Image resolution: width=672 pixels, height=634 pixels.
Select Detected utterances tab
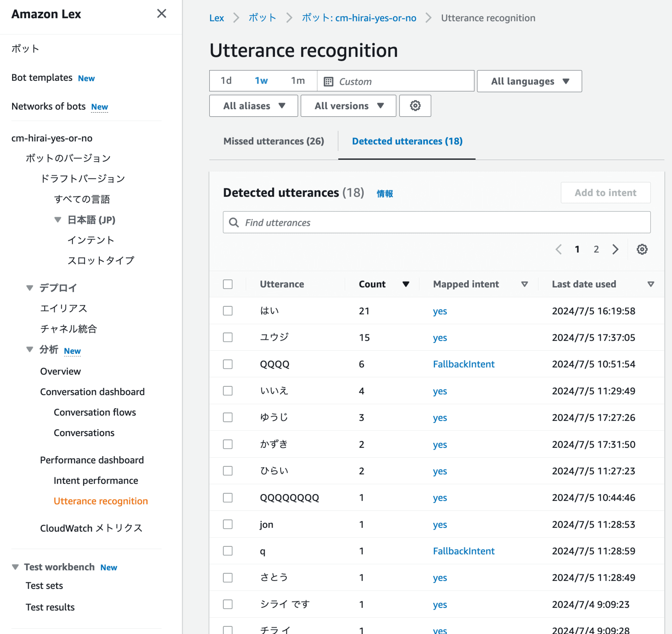(x=407, y=141)
